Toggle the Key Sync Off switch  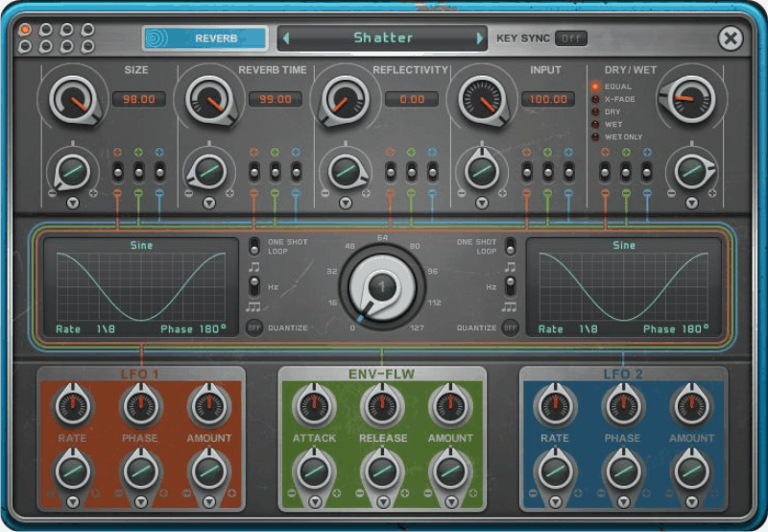pyautogui.click(x=570, y=38)
